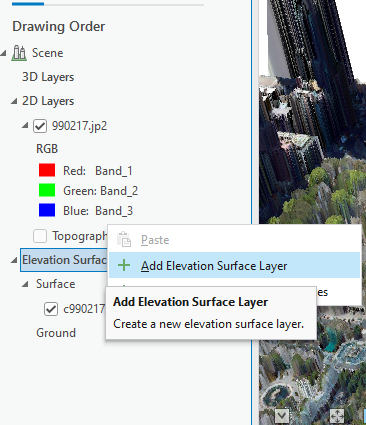Screen dimensions: 366x425
Task: Choose Add Elevation Surface Layer menu item
Action: point(235,266)
